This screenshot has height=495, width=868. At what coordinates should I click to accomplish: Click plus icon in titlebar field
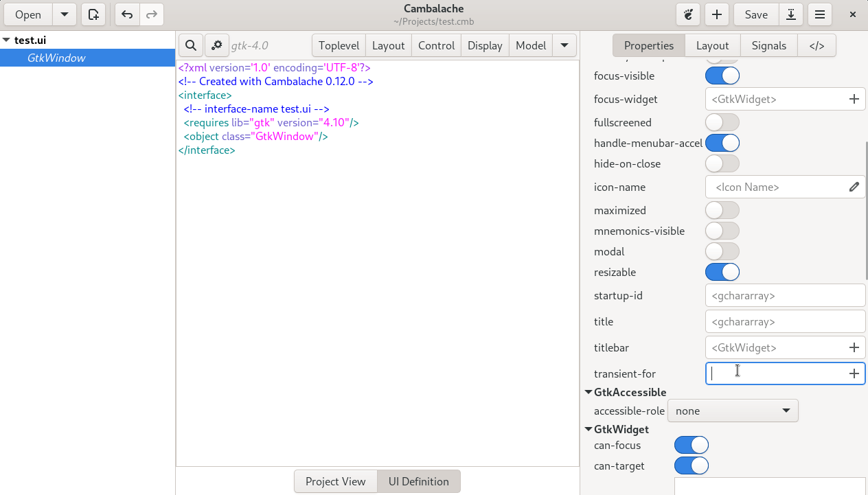(x=854, y=347)
